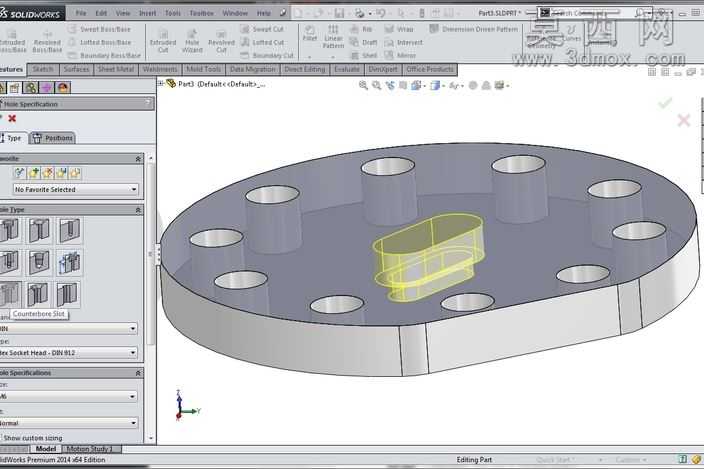The image size is (704, 469).
Task: Click the help icon in the status bar
Action: click(x=683, y=459)
